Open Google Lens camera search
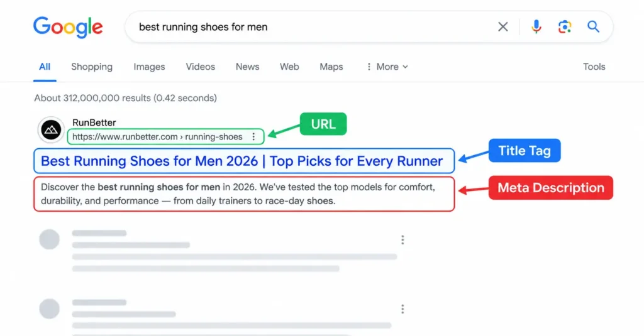The width and height of the screenshot is (644, 336). (x=565, y=27)
